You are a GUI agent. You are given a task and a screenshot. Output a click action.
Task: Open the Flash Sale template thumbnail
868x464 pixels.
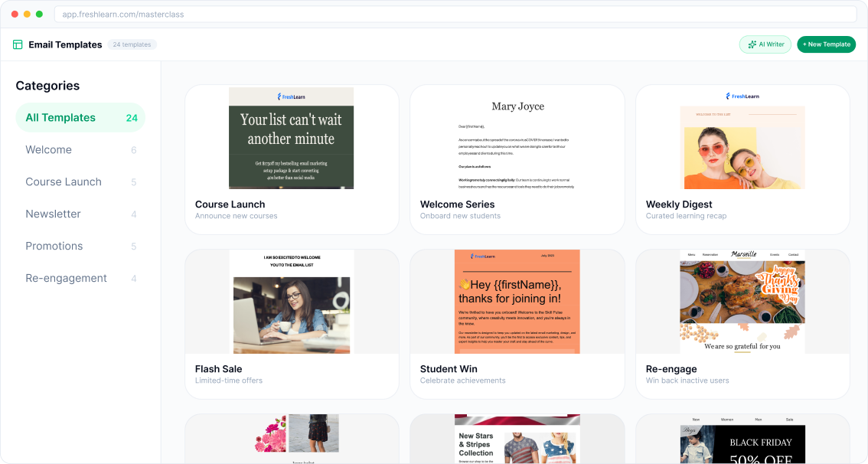292,301
